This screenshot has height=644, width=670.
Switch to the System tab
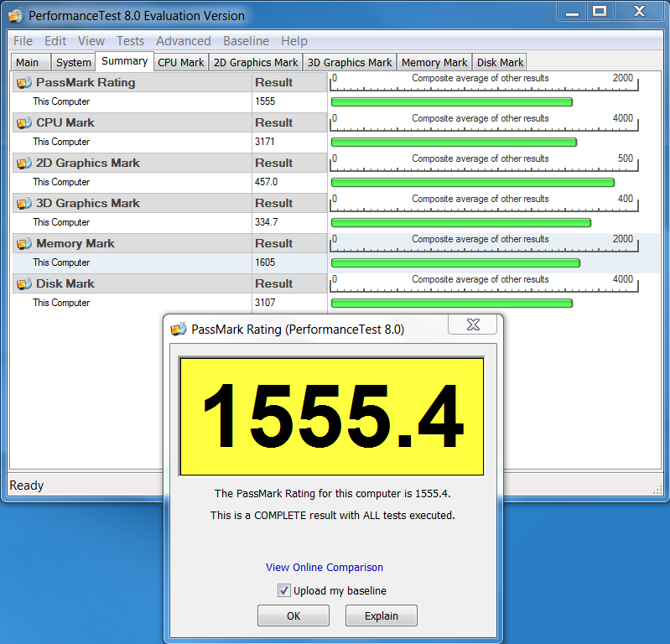(74, 62)
